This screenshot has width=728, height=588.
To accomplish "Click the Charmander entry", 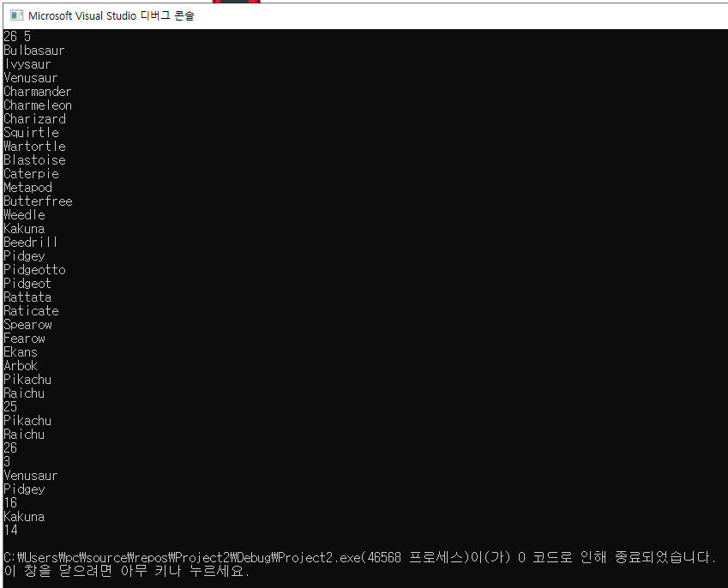I will 38,92.
